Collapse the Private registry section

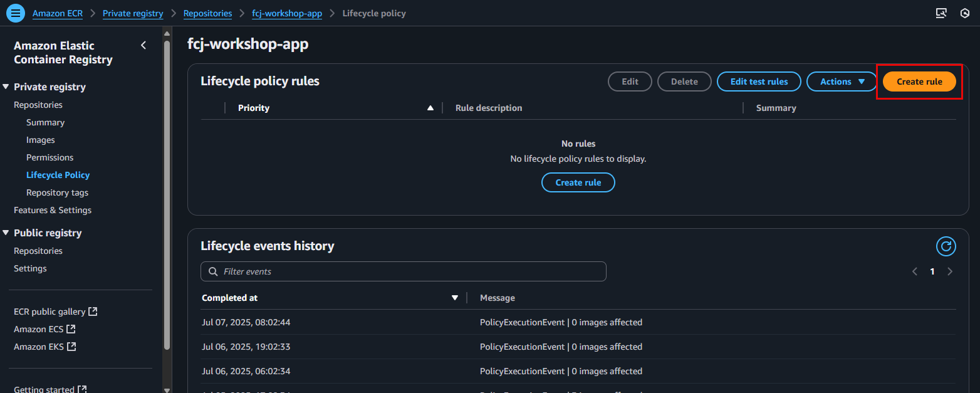click(6, 87)
